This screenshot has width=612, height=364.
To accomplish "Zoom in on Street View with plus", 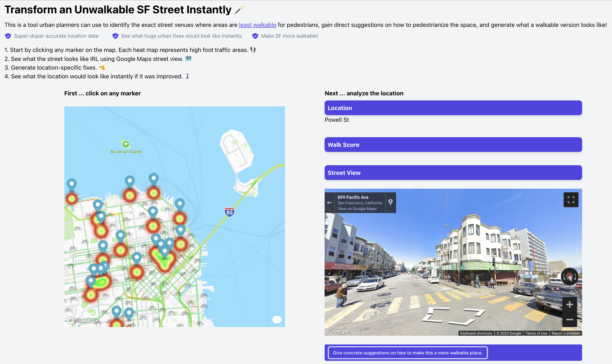I will [x=569, y=305].
